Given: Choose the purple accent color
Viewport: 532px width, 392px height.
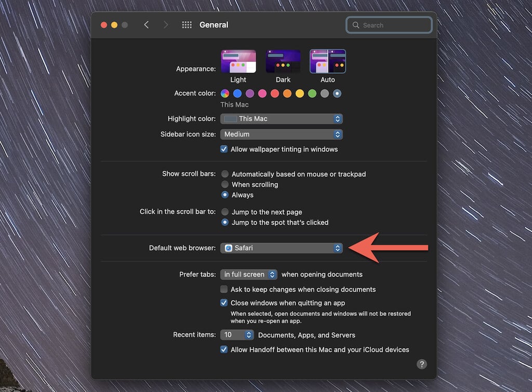Looking at the screenshot, I should [250, 93].
